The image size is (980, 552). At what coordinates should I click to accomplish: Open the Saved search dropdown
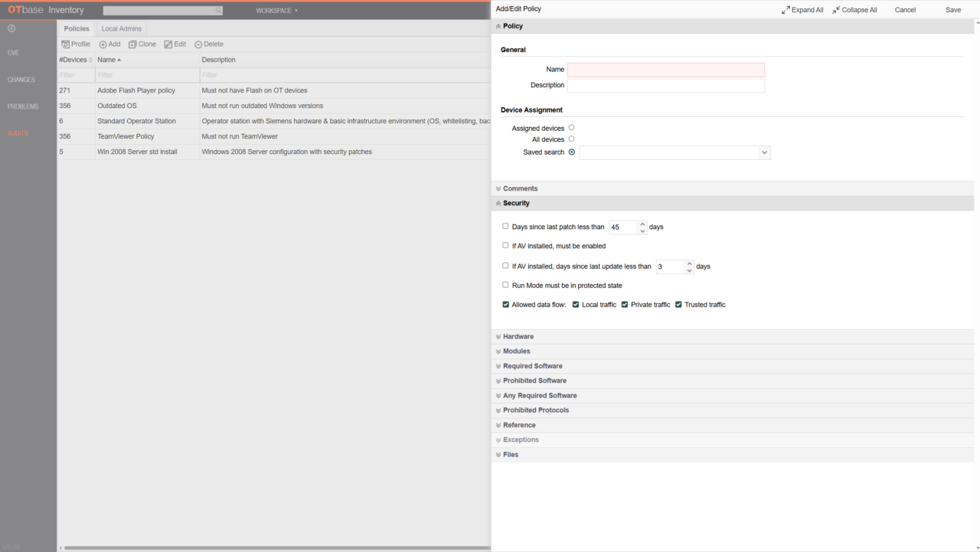coord(763,153)
